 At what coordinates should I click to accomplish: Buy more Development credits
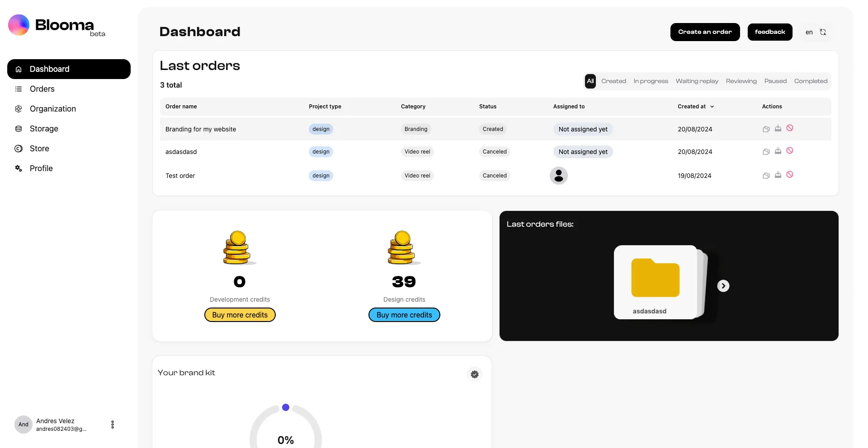(x=240, y=315)
